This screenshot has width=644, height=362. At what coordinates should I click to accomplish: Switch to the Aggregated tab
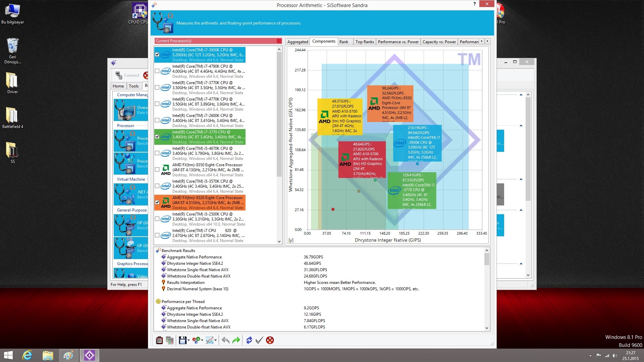tap(298, 42)
